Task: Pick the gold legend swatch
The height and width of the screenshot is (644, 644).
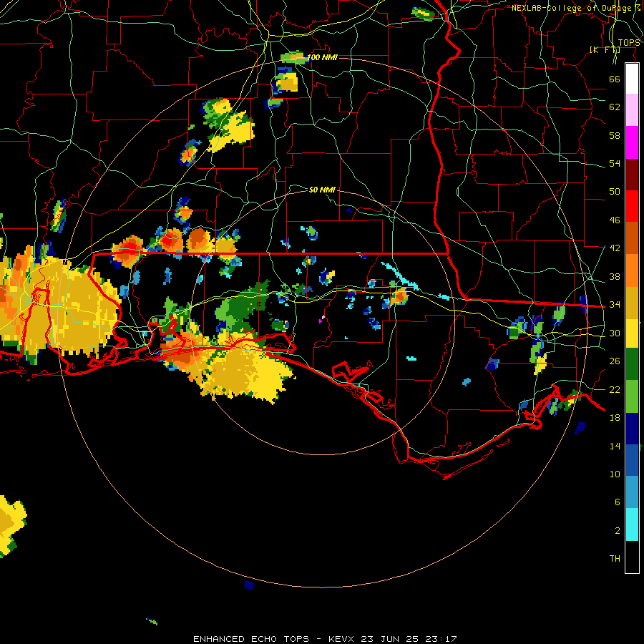Action: tap(632, 303)
